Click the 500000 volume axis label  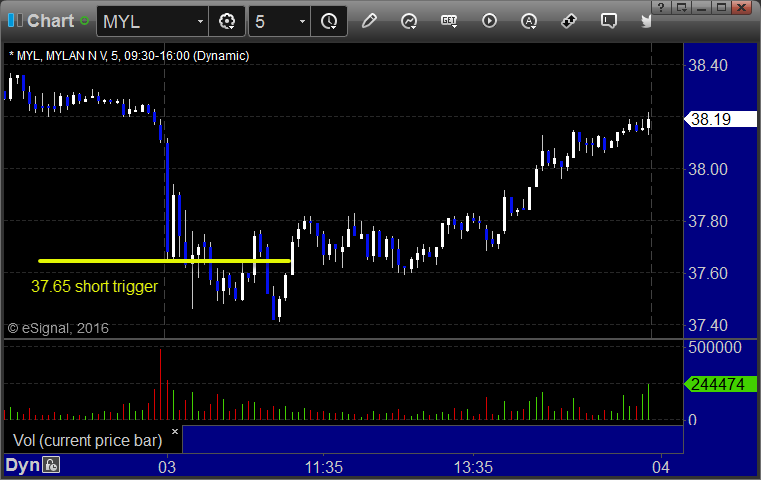pyautogui.click(x=715, y=348)
